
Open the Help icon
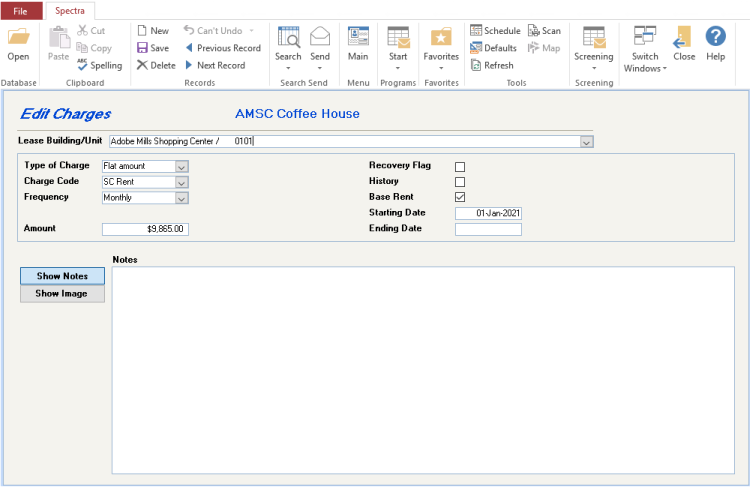[715, 44]
